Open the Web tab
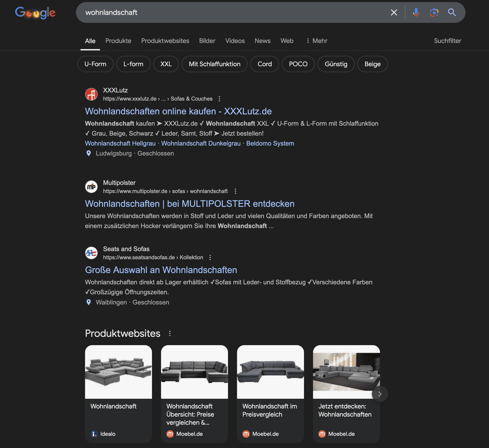 [x=287, y=41]
